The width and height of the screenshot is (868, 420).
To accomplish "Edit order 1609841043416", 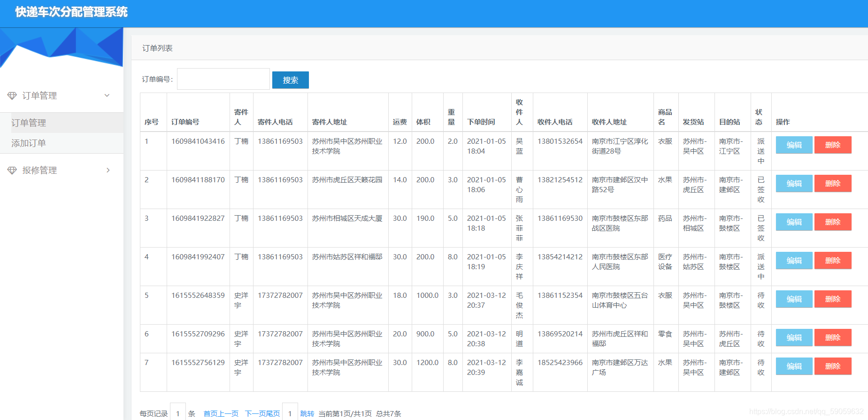I will tap(794, 145).
